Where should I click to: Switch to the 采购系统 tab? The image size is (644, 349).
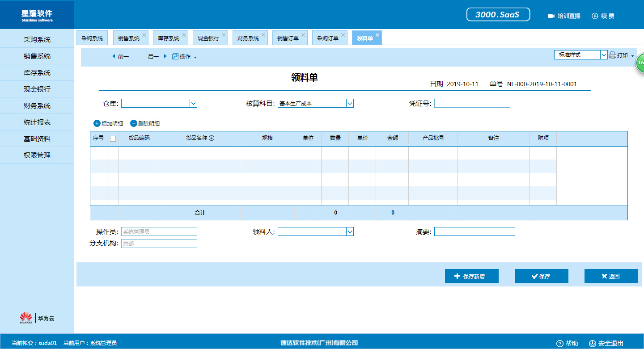coord(92,38)
